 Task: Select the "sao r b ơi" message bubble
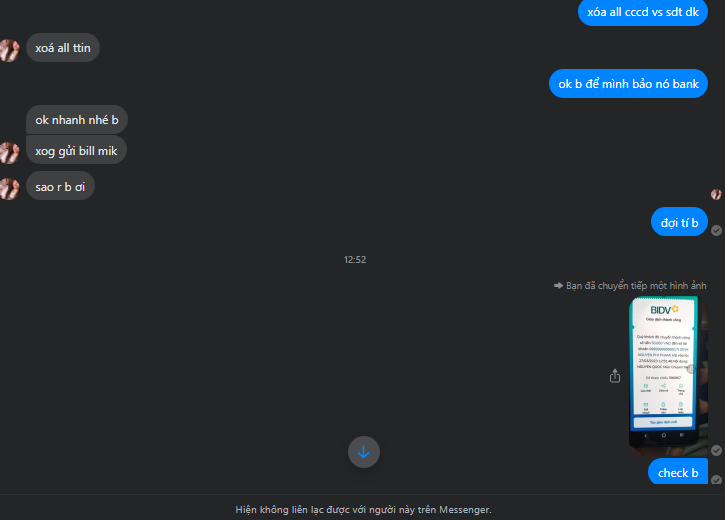click(60, 186)
